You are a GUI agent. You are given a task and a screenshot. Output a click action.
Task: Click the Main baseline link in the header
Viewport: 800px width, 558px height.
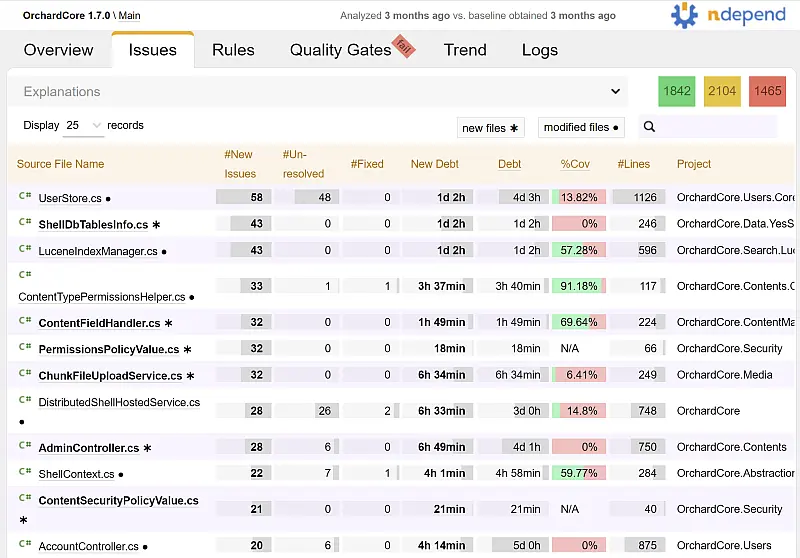(130, 16)
